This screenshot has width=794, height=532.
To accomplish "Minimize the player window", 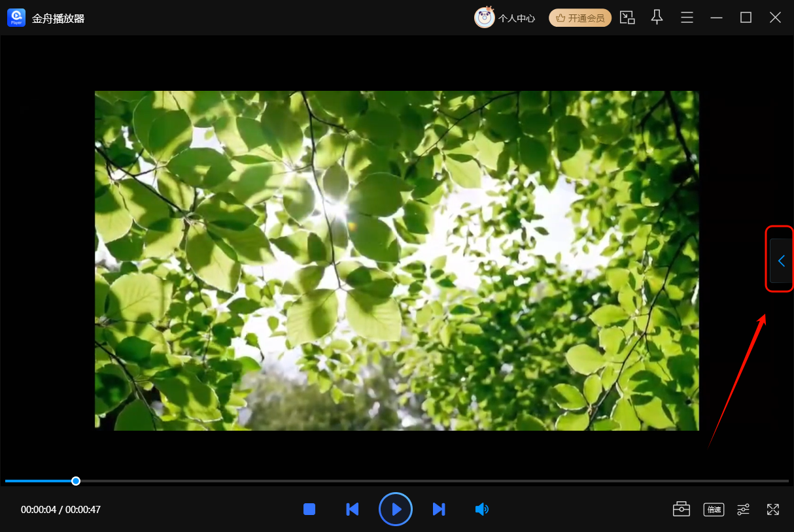I will (716, 18).
